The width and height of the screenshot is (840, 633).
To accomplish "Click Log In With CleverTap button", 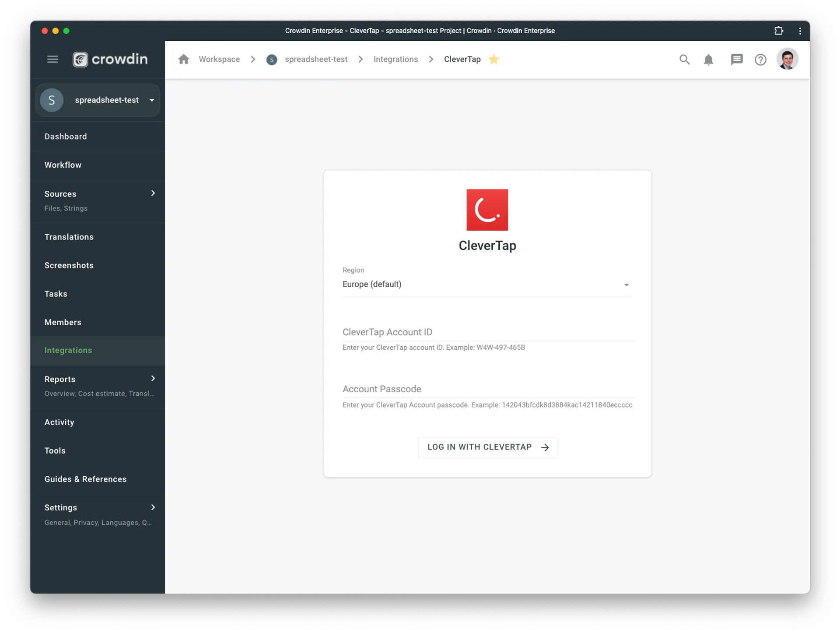I will tap(487, 447).
